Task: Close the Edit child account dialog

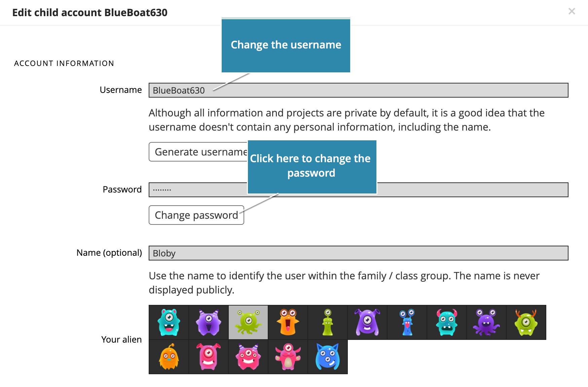Action: point(572,11)
